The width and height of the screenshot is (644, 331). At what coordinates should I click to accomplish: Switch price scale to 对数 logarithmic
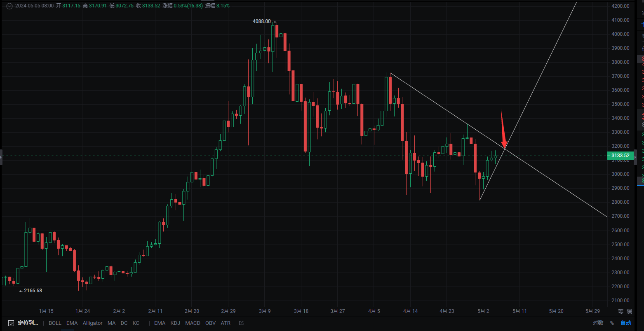pos(598,323)
